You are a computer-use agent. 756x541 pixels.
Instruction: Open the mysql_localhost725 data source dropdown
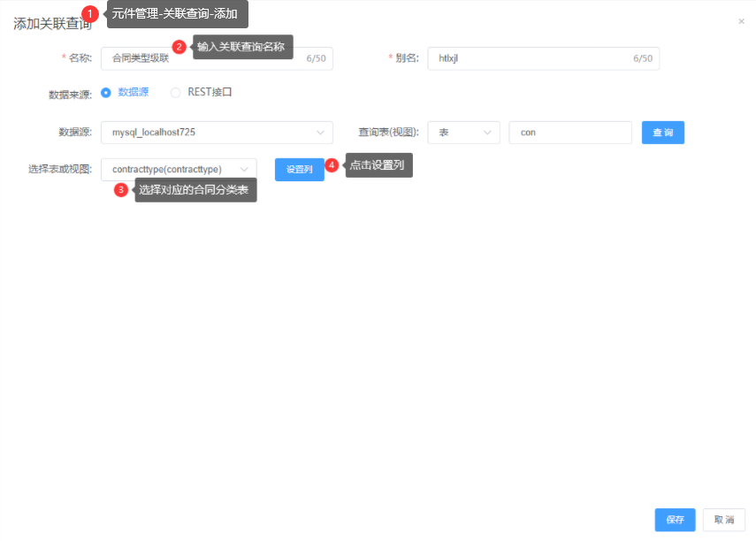[x=217, y=133]
